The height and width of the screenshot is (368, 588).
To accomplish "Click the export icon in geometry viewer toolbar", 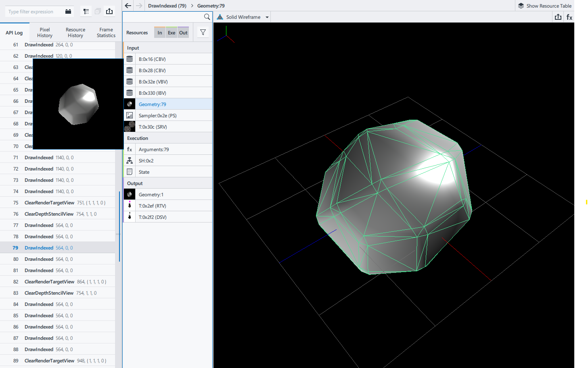I will [x=558, y=17].
